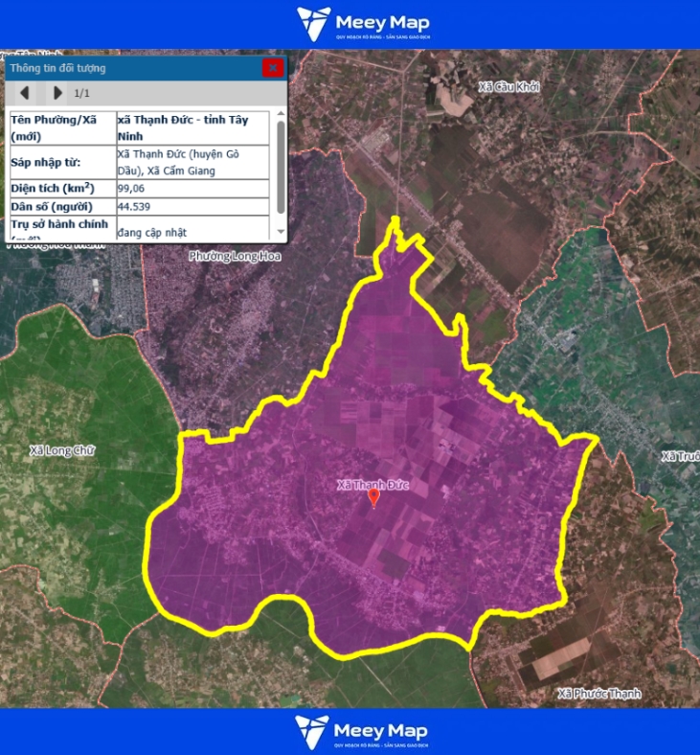Image resolution: width=700 pixels, height=755 pixels.
Task: Click the Xã Cầu Khởi map label
Action: click(x=508, y=87)
